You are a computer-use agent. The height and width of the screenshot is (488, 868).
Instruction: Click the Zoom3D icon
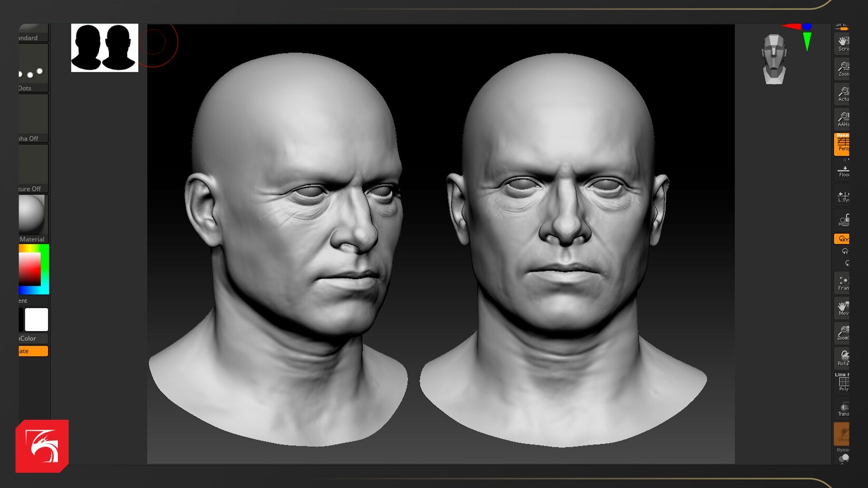point(842,333)
